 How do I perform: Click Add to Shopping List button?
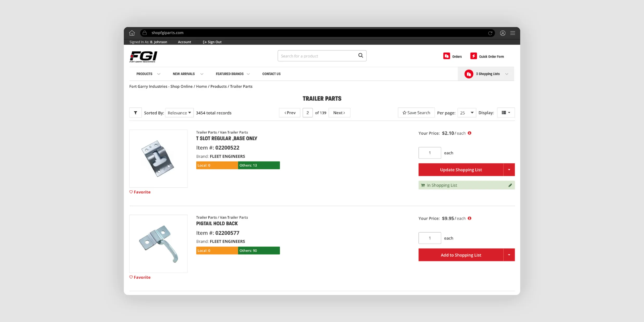point(461,255)
